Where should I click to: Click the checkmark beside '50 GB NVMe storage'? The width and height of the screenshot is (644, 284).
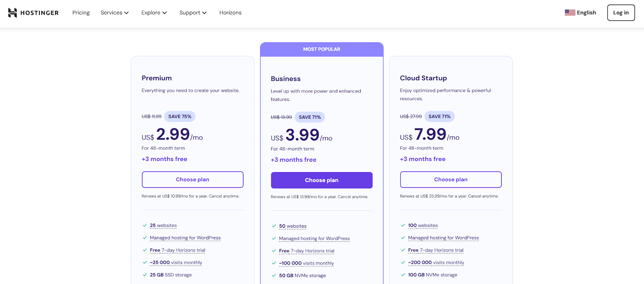(274, 276)
